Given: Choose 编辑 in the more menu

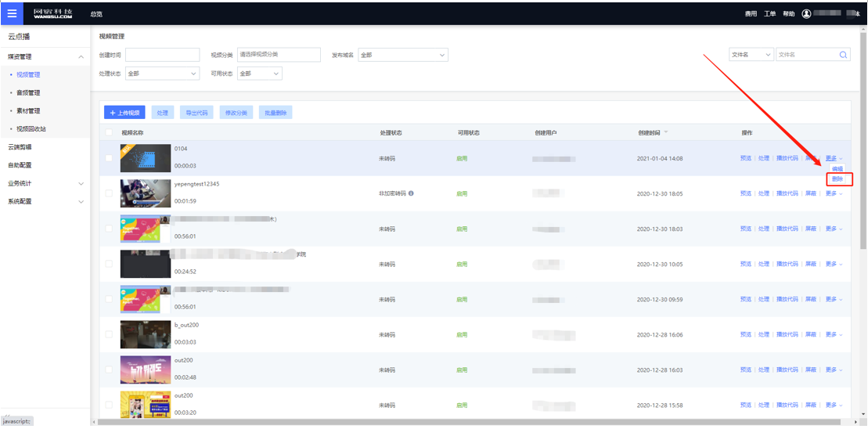Looking at the screenshot, I should click(x=837, y=168).
